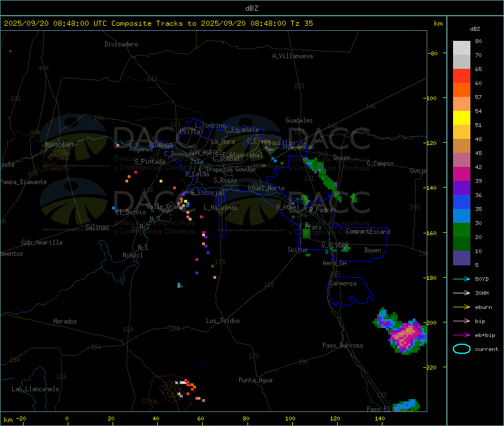Screen dimensions: 504x426
Task: Select the blue-green echo at bottom right edge
Action: point(407,405)
